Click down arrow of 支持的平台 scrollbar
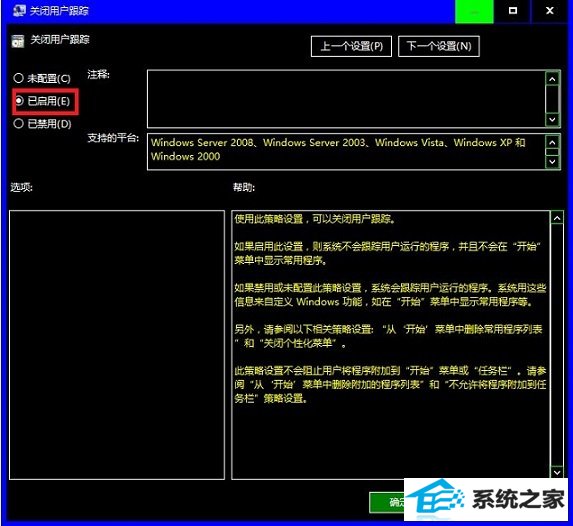This screenshot has width=573, height=526. click(x=552, y=162)
